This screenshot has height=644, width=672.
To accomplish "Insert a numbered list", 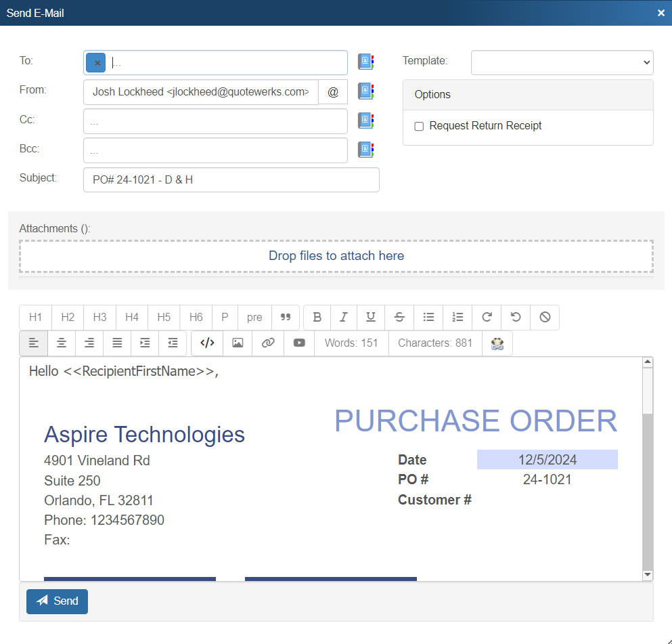I will coord(457,317).
